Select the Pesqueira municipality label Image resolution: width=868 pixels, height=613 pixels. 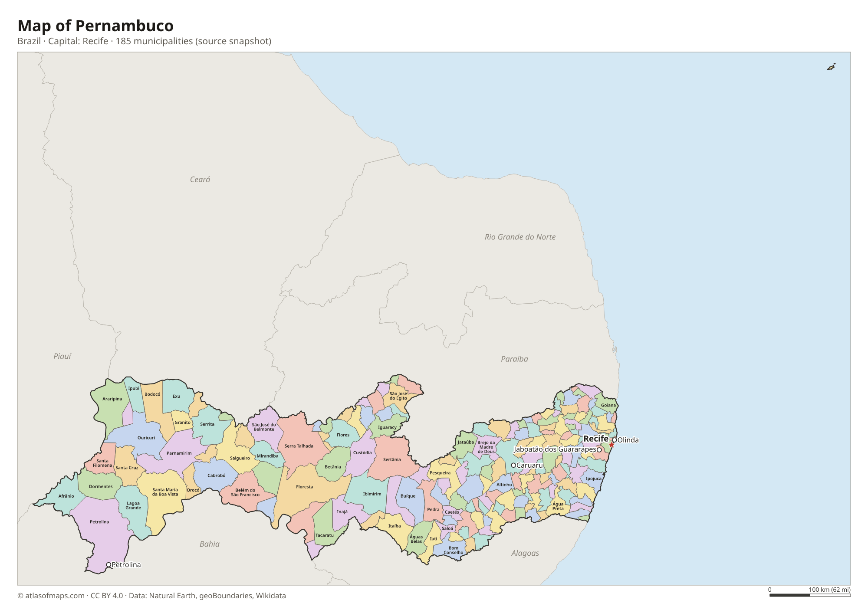[440, 473]
